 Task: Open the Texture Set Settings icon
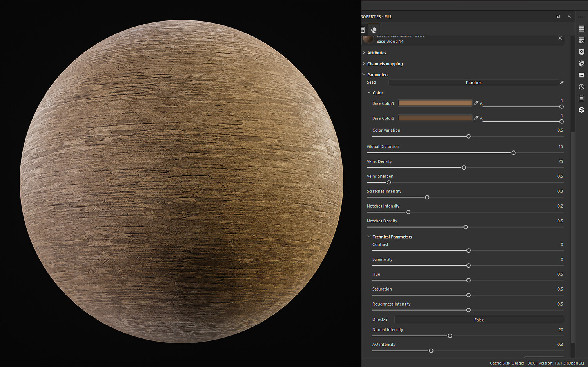click(x=581, y=40)
